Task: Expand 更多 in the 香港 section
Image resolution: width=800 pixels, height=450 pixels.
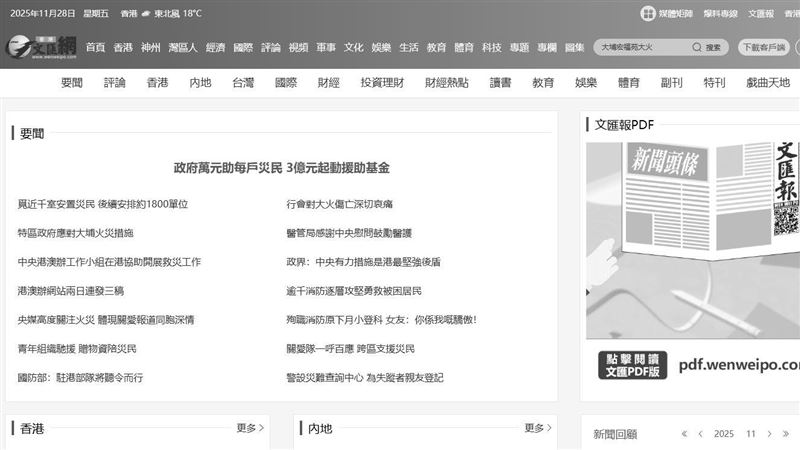Action: [x=250, y=428]
